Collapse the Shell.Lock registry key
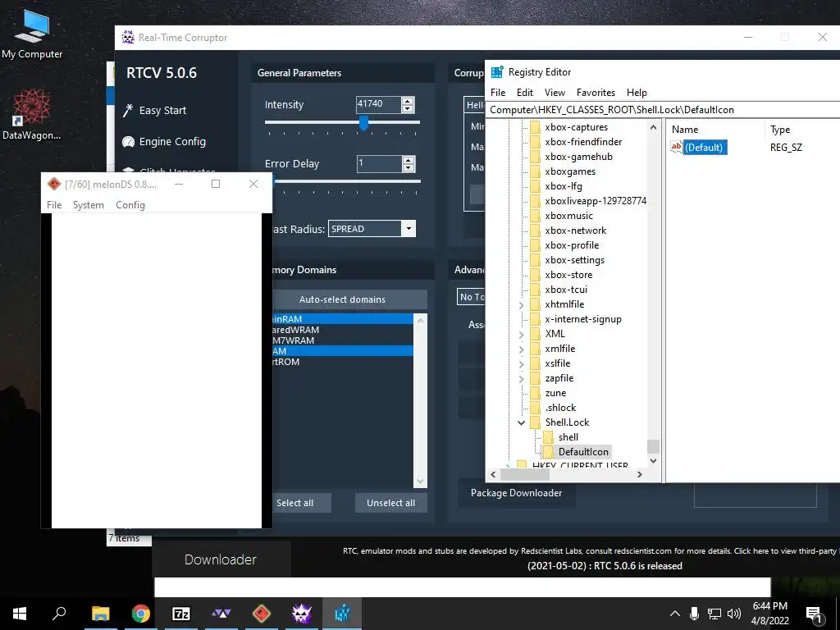Viewport: 840px width, 630px height. tap(521, 422)
